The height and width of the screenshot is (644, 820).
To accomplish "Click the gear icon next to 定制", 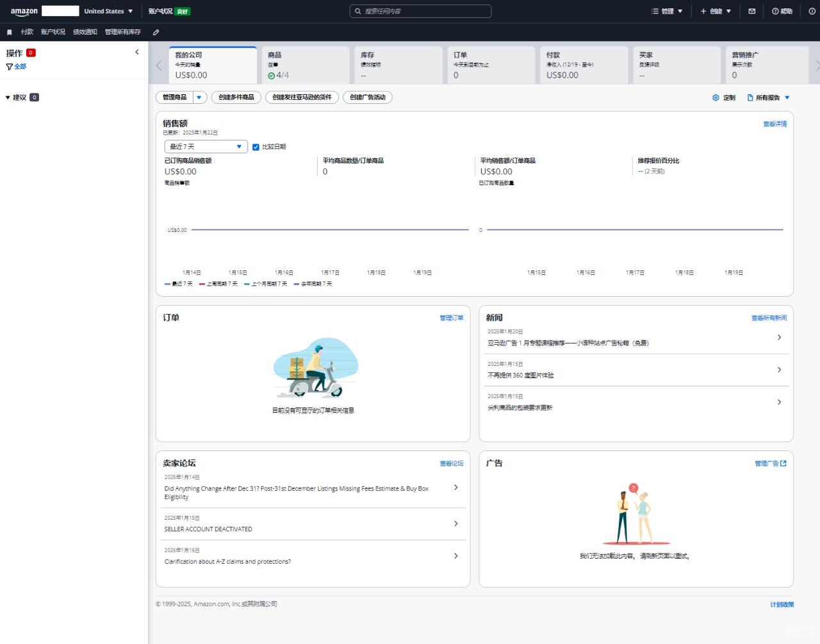I will pyautogui.click(x=716, y=97).
